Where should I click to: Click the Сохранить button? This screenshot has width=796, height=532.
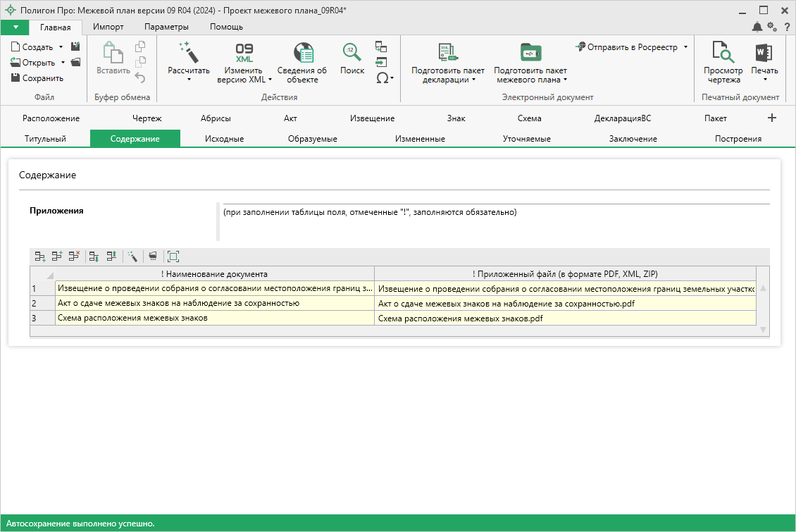pyautogui.click(x=37, y=78)
